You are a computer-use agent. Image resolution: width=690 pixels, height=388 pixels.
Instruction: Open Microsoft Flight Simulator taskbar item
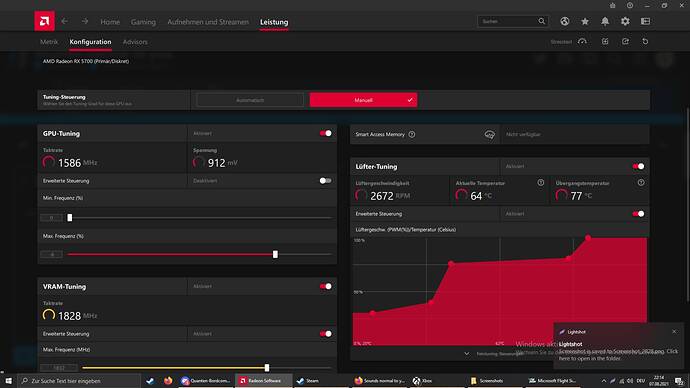coord(552,381)
